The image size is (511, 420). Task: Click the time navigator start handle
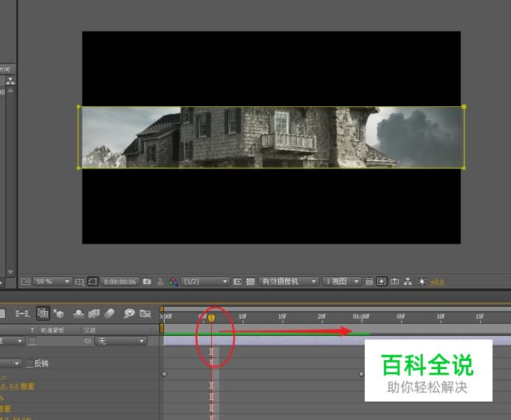point(161,309)
